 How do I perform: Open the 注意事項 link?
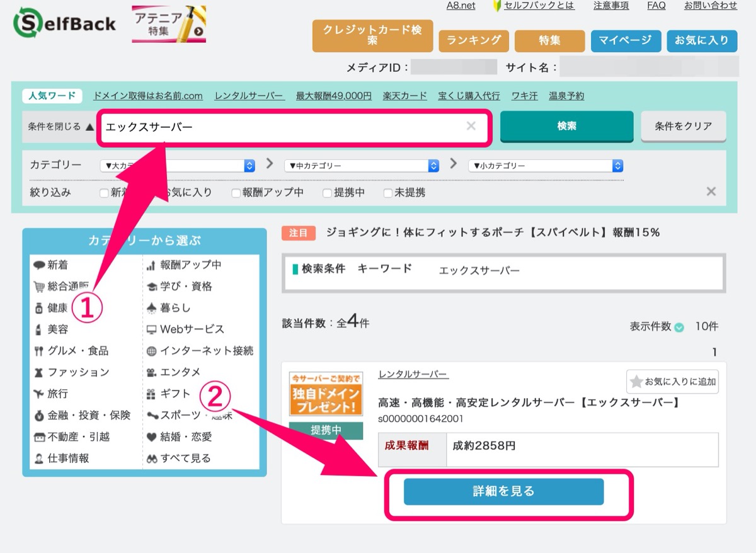click(x=611, y=6)
